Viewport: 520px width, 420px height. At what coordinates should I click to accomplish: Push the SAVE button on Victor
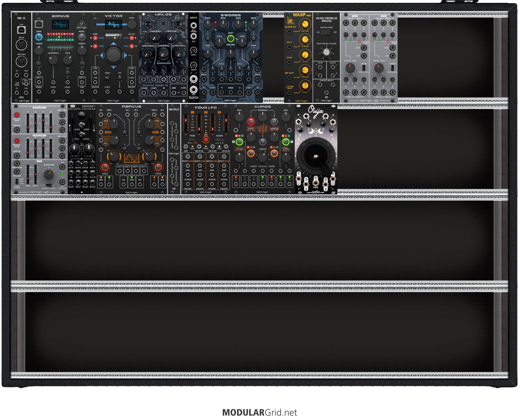pos(132,38)
